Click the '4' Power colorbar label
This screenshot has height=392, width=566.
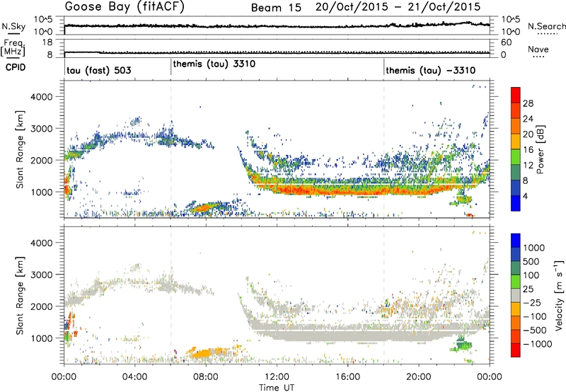pyautogui.click(x=526, y=197)
